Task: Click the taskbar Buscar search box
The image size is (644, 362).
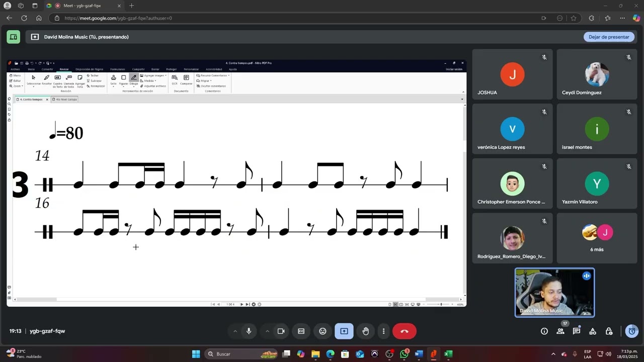Action: [242, 354]
